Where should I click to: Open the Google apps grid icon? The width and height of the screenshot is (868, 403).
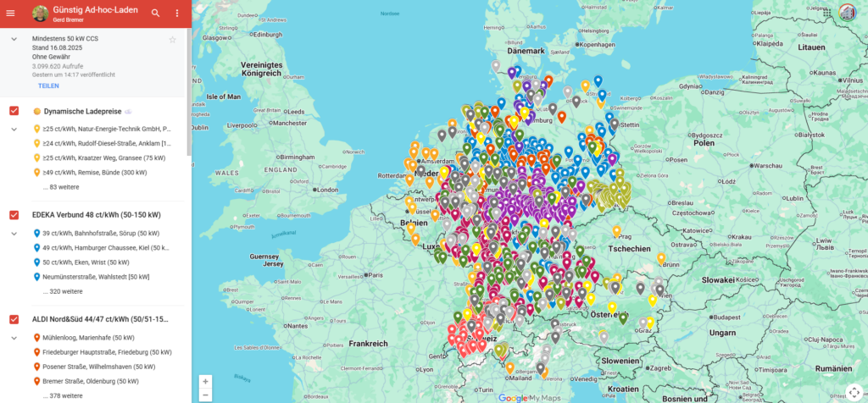coord(827,13)
